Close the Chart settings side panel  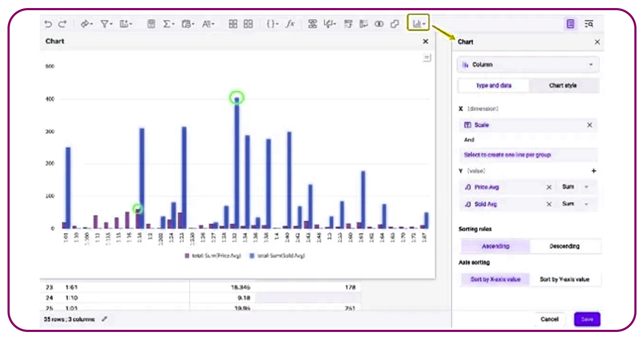tap(597, 42)
